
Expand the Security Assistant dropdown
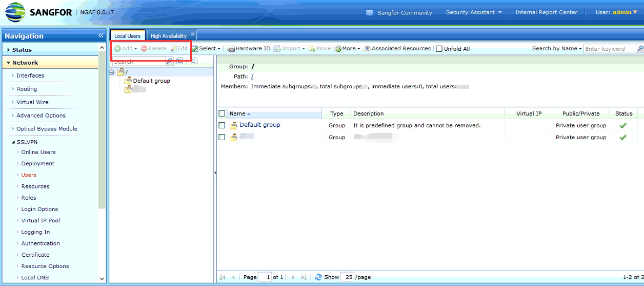[x=473, y=12]
